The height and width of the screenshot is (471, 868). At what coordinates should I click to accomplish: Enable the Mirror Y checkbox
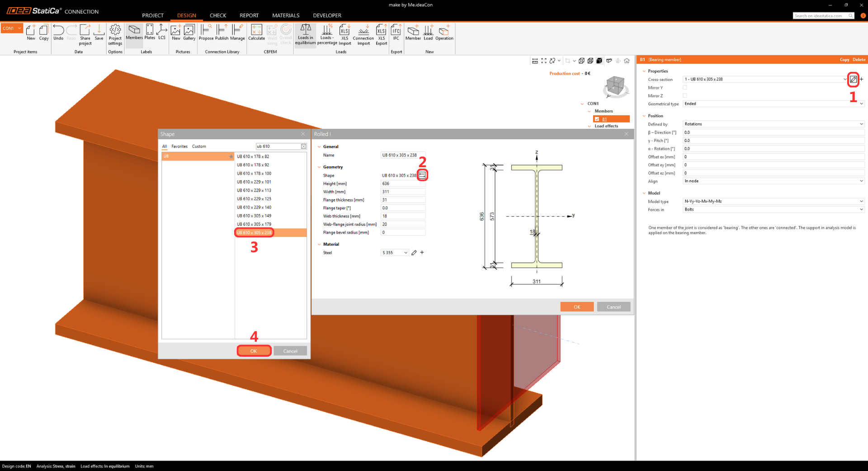coord(685,88)
